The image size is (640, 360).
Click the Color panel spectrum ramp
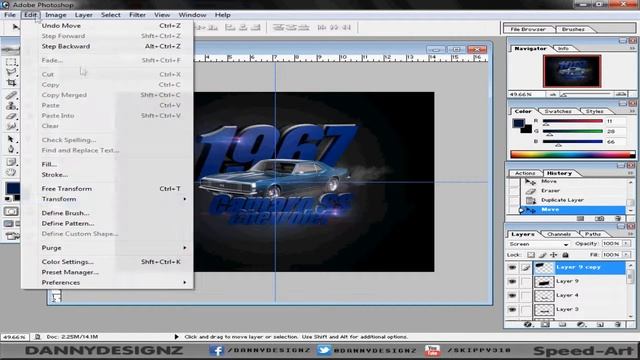coord(573,154)
